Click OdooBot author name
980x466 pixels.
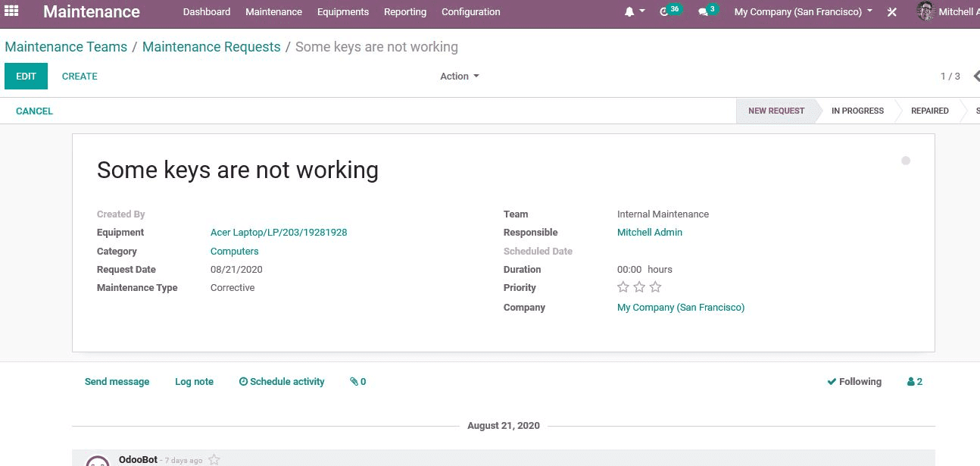click(138, 460)
